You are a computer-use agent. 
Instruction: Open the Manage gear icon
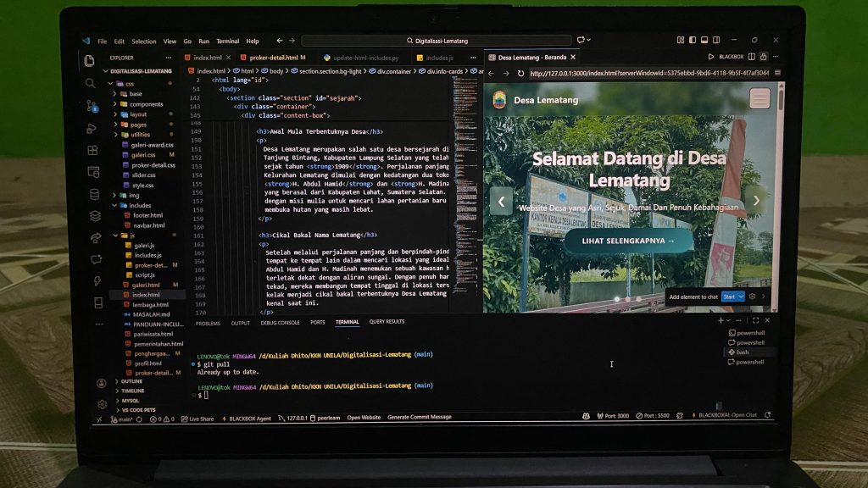coord(102,404)
